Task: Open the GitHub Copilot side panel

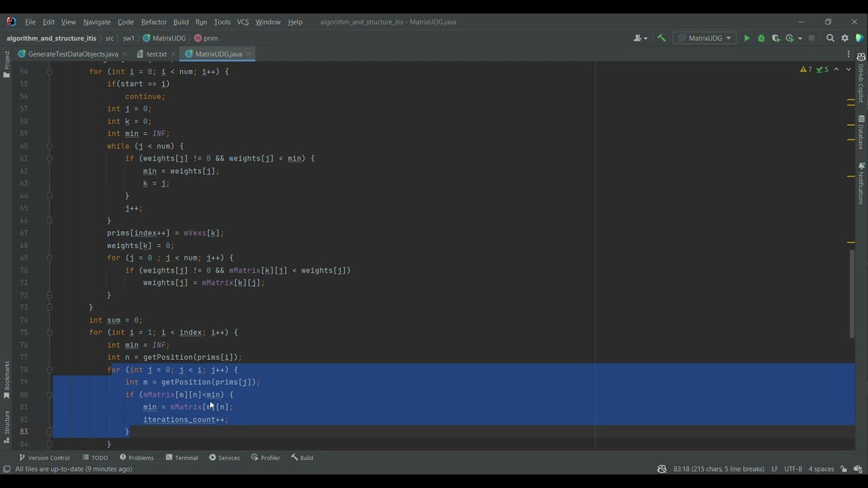Action: pyautogui.click(x=861, y=78)
